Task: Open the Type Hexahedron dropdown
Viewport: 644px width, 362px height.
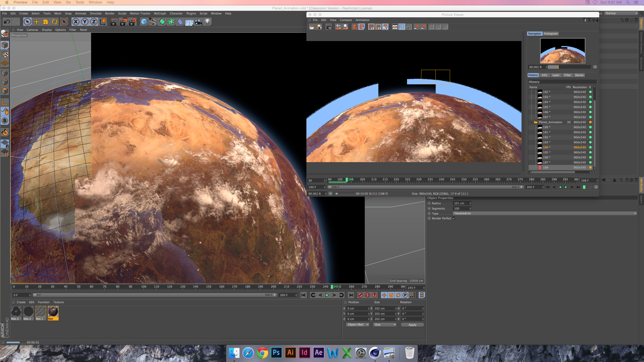Action: pyautogui.click(x=545, y=213)
